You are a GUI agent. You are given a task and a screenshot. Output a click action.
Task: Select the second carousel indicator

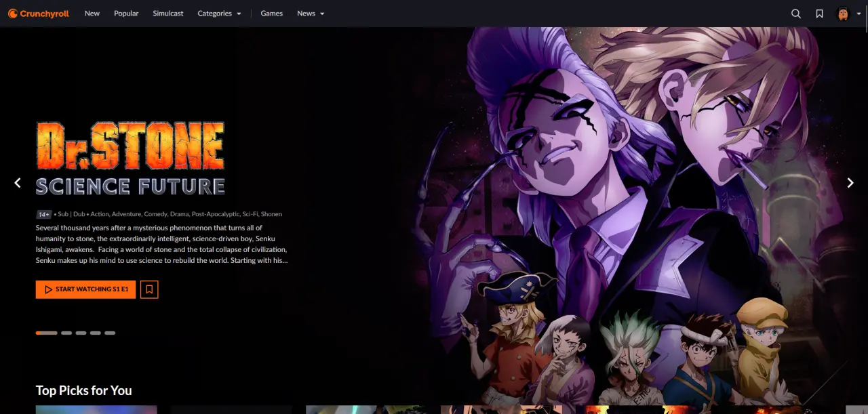click(x=66, y=333)
